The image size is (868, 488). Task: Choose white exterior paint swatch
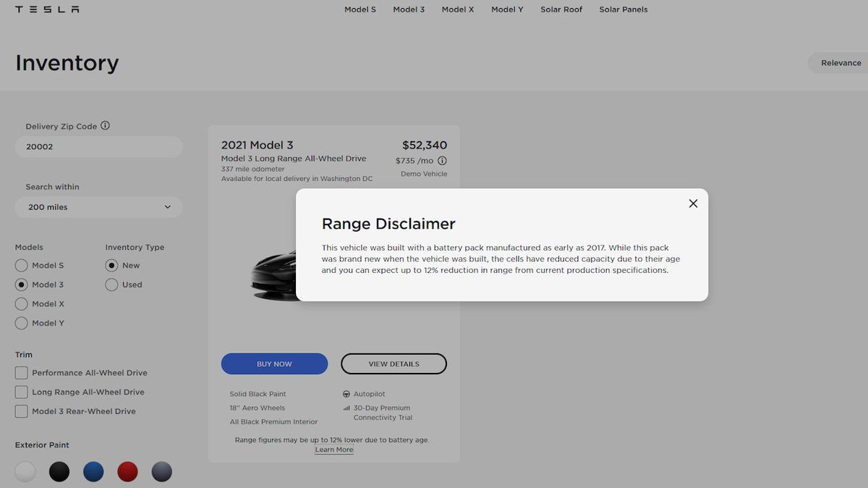click(x=25, y=472)
